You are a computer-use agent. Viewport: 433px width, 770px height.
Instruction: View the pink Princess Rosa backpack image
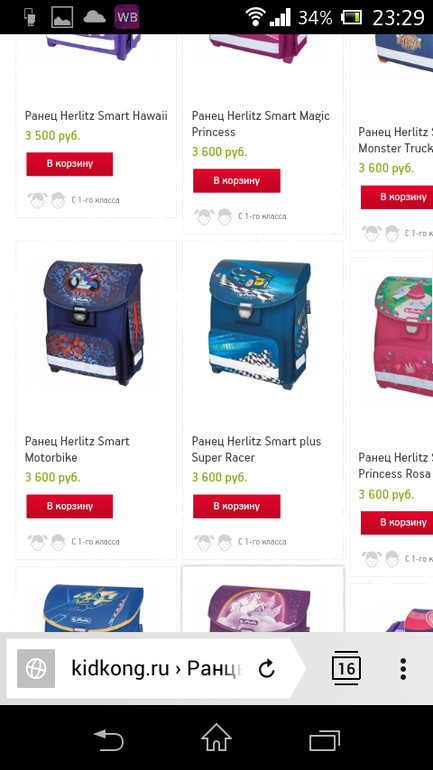[404, 339]
